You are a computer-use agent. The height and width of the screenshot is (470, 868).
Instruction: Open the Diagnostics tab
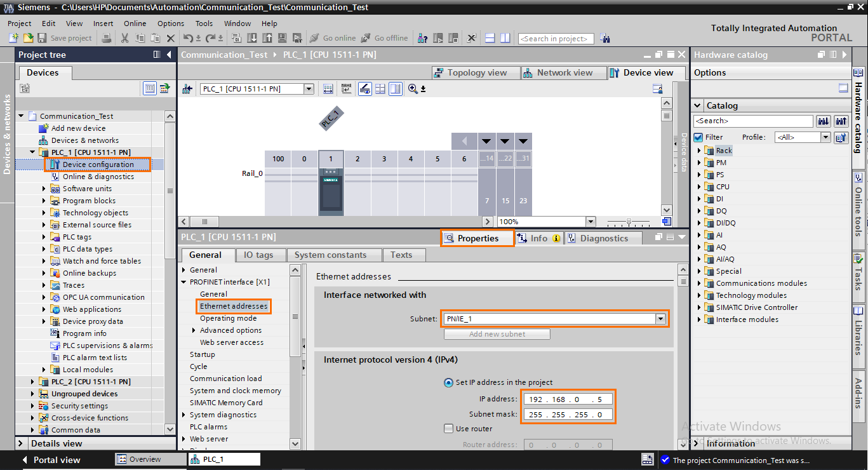pyautogui.click(x=603, y=238)
